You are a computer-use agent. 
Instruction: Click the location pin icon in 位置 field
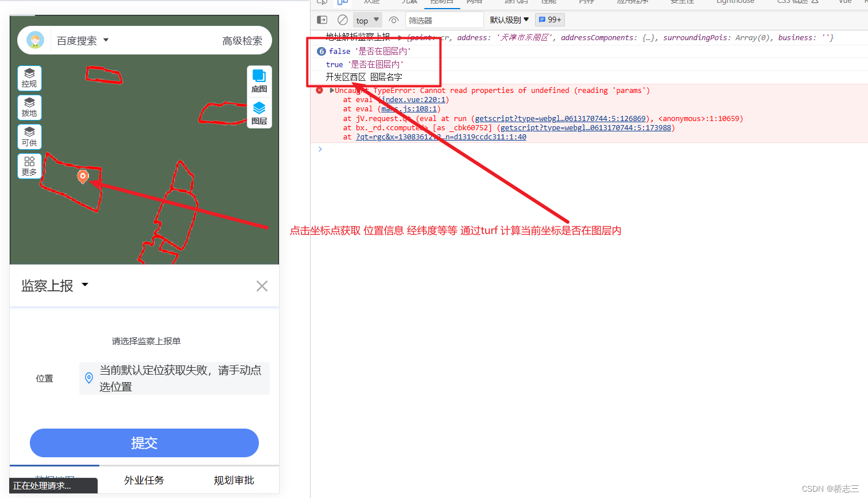point(89,378)
